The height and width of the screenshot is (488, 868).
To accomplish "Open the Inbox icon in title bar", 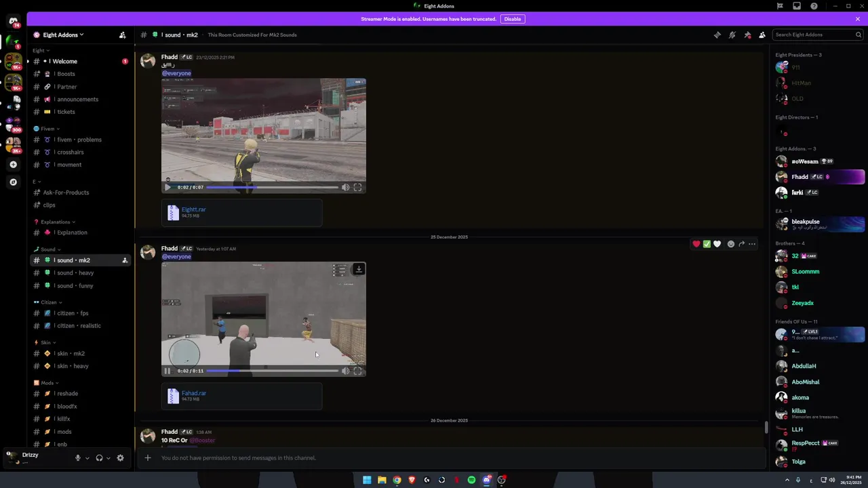I will tap(797, 6).
